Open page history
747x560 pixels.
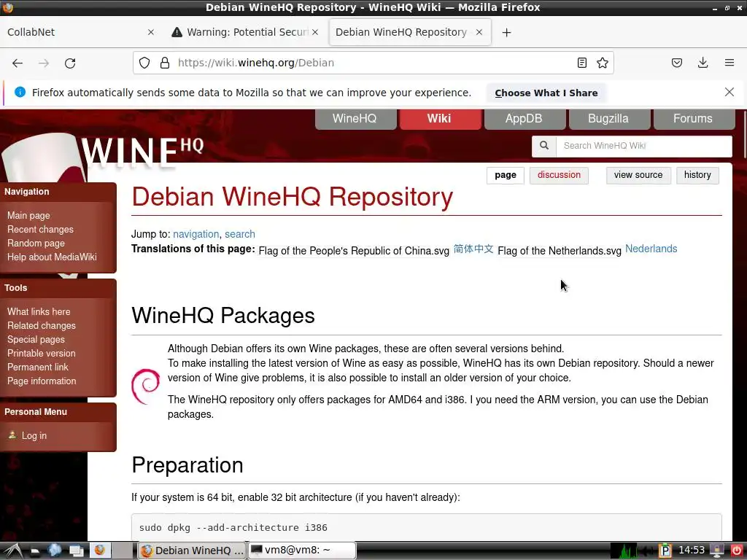click(x=697, y=175)
